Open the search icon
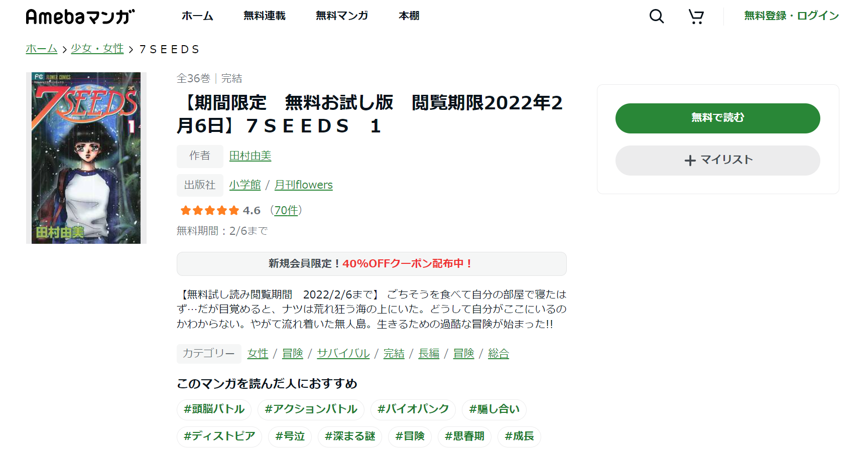 (x=656, y=16)
